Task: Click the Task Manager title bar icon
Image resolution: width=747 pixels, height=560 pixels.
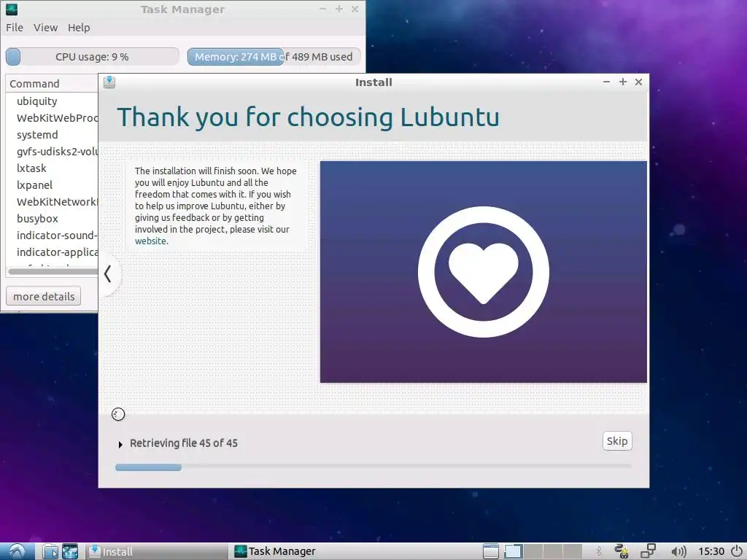Action: tap(12, 9)
